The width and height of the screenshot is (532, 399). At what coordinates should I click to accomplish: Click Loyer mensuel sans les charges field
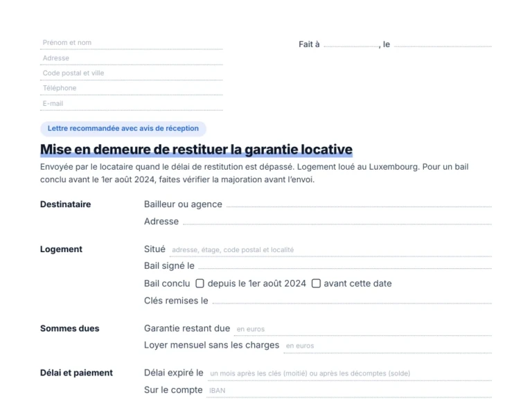(x=387, y=346)
